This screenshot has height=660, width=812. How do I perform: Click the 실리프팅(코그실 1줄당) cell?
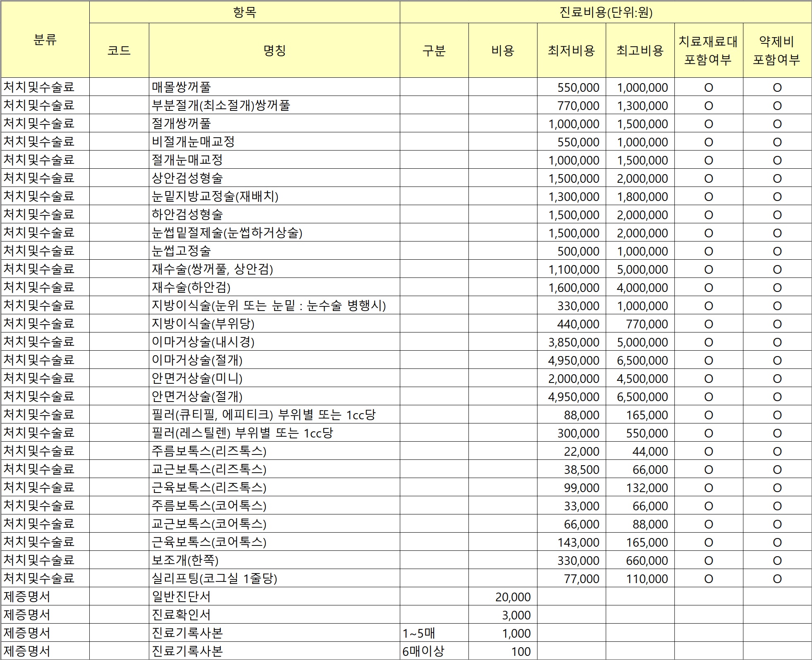tap(275, 579)
